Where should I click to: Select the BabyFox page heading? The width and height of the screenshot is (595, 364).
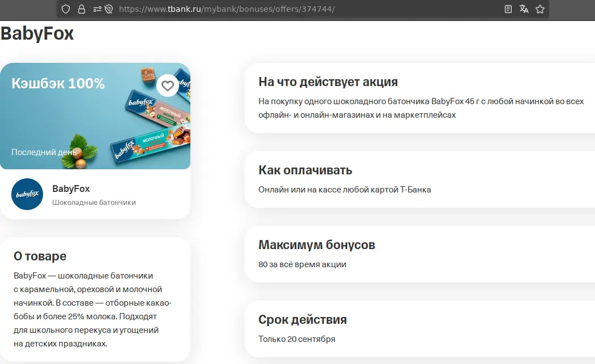click(37, 33)
